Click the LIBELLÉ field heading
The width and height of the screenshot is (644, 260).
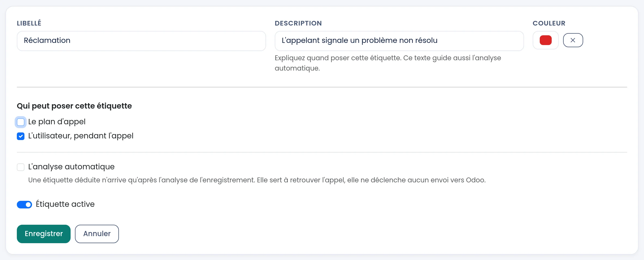29,23
